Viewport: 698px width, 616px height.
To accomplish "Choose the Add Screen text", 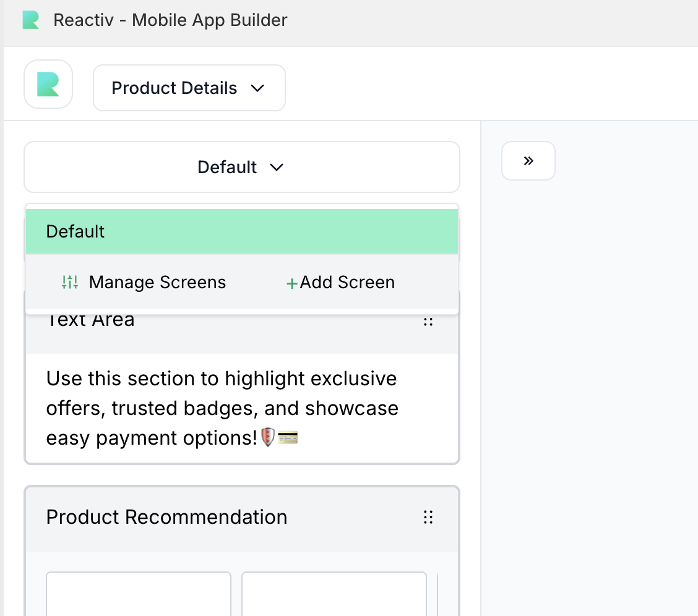I will [347, 283].
